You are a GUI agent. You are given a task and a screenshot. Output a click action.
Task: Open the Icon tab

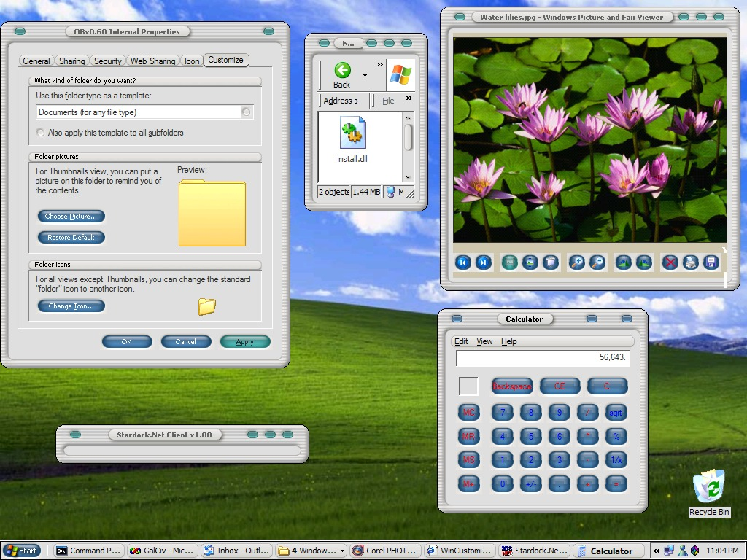[192, 61]
